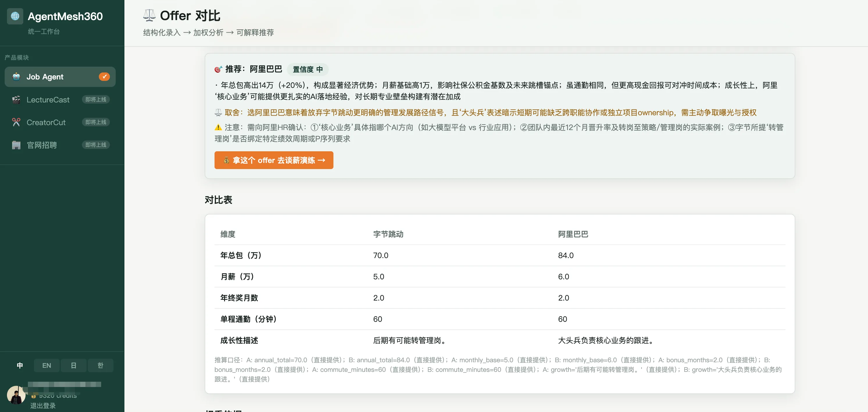Click the user avatar photo
Viewport: 868px width, 412px height.
pyautogui.click(x=16, y=395)
